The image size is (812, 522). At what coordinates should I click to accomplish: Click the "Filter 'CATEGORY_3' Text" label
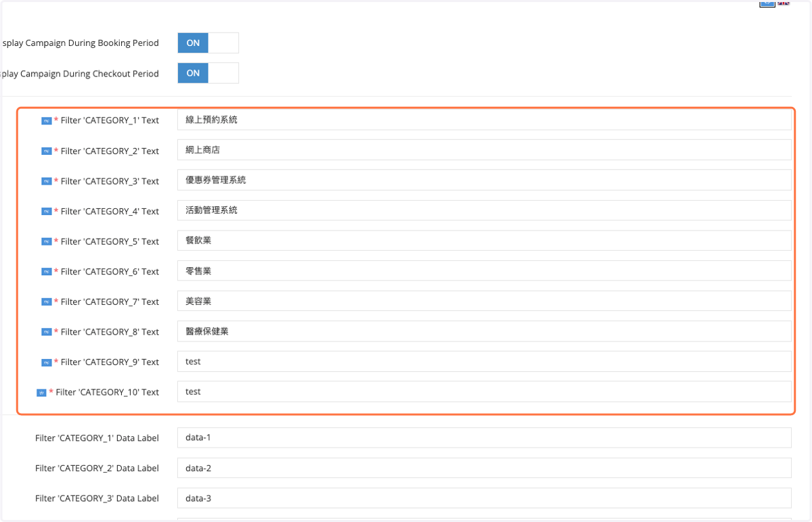110,181
